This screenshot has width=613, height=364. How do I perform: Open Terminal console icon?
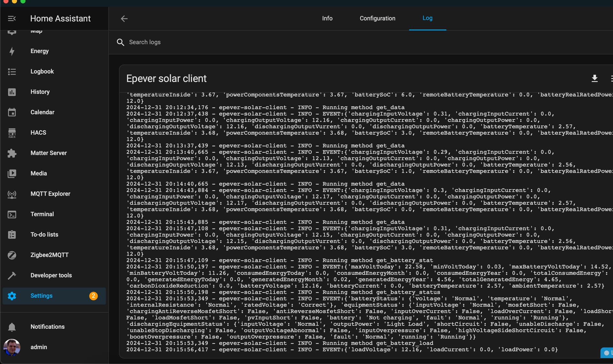click(x=12, y=214)
